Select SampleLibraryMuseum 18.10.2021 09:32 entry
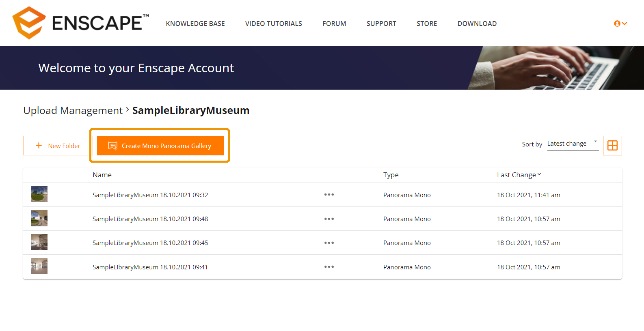644x331 pixels. pos(150,195)
